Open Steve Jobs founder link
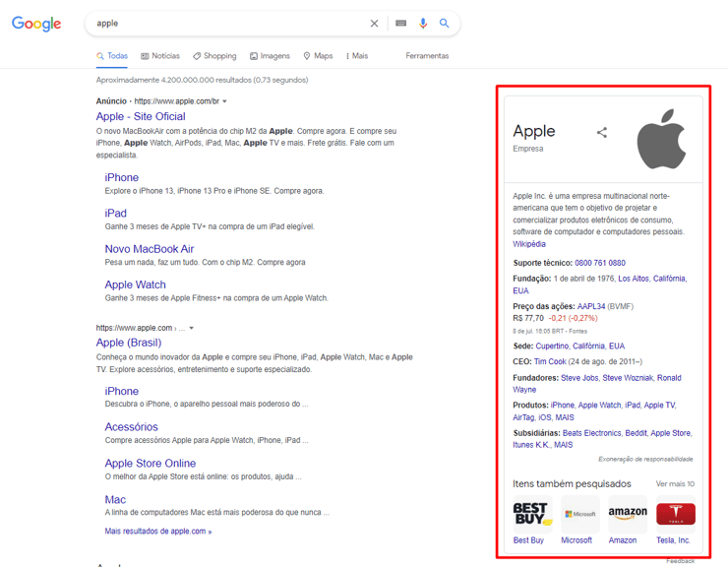The width and height of the screenshot is (728, 567). (579, 378)
